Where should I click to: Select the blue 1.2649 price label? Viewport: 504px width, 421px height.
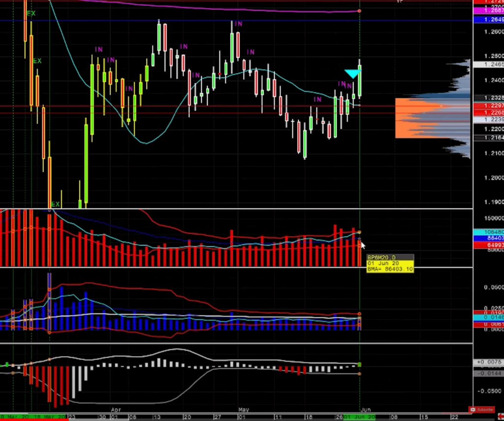(488, 20)
